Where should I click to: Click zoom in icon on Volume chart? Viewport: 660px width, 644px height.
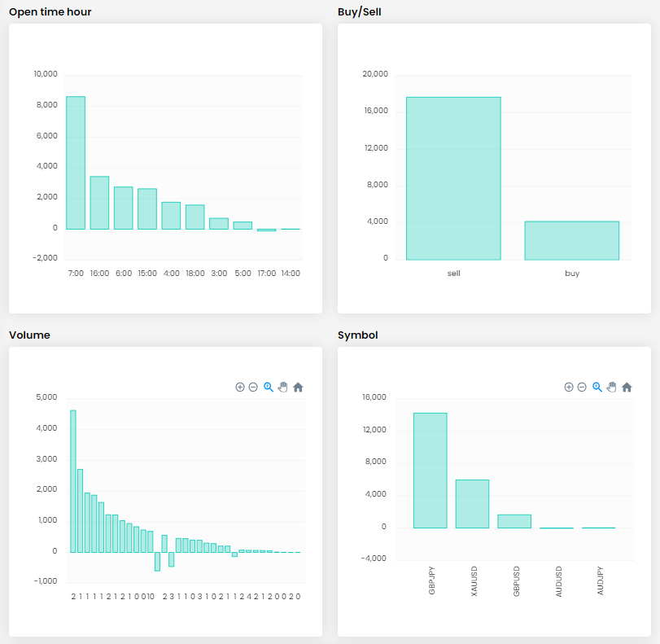pos(240,387)
